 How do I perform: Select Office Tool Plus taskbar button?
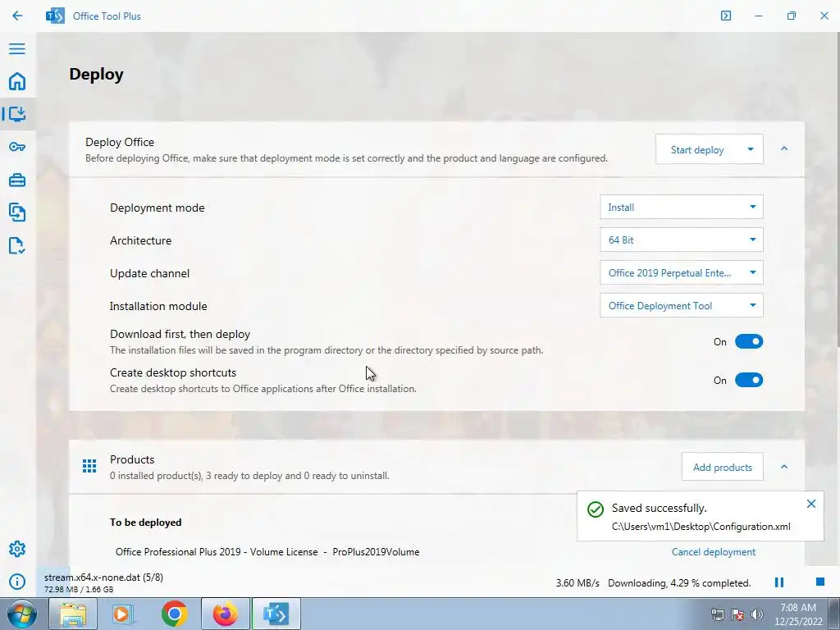tap(276, 614)
